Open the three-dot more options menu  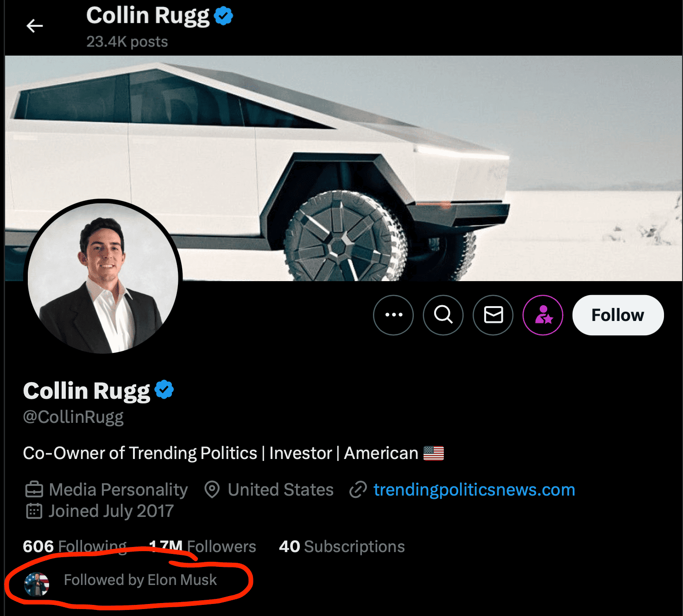click(393, 315)
